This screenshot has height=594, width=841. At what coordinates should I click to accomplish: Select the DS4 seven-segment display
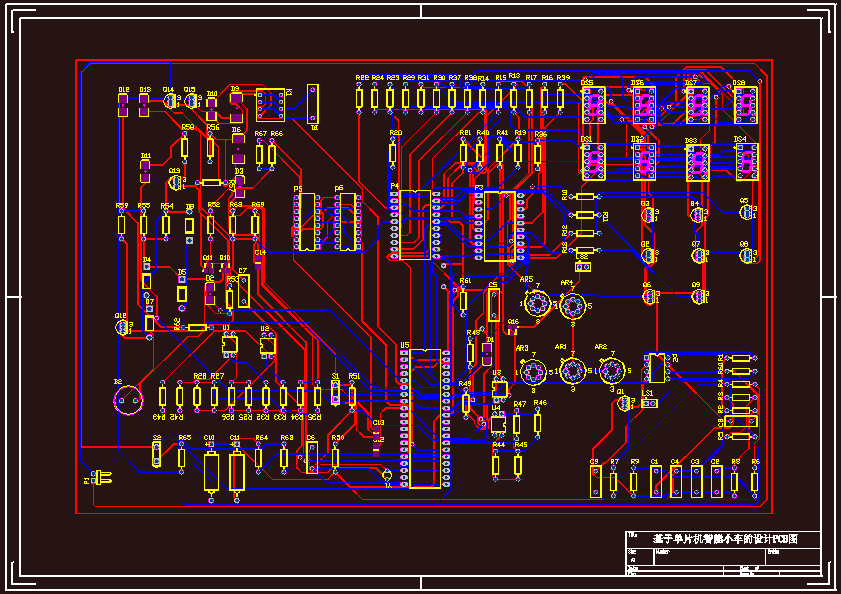pos(747,162)
